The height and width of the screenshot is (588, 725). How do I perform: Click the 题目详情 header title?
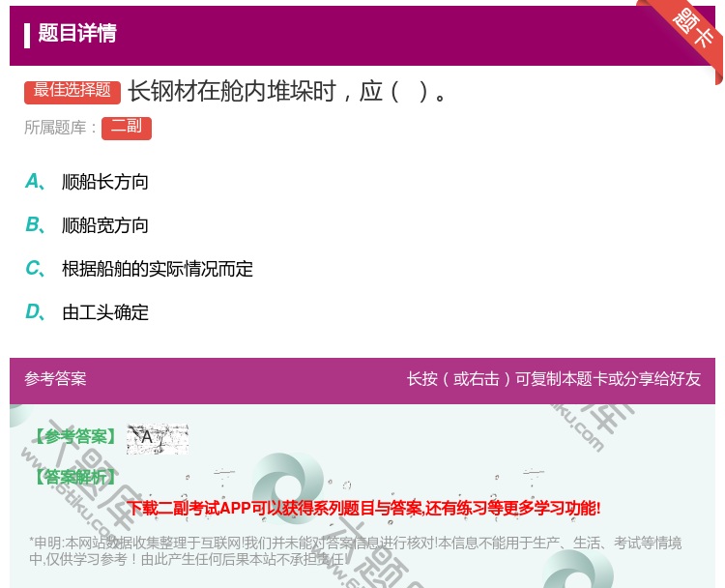coord(77,34)
